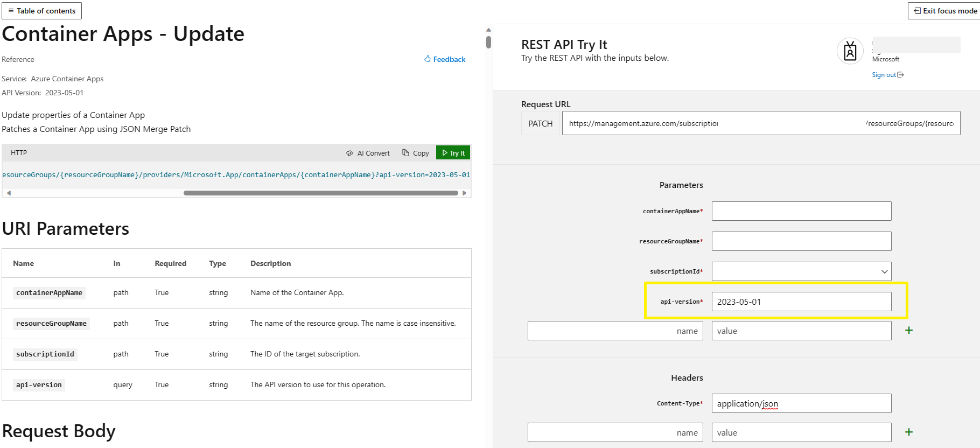980x448 pixels.
Task: Click the copy icon in code header
Action: pos(406,153)
